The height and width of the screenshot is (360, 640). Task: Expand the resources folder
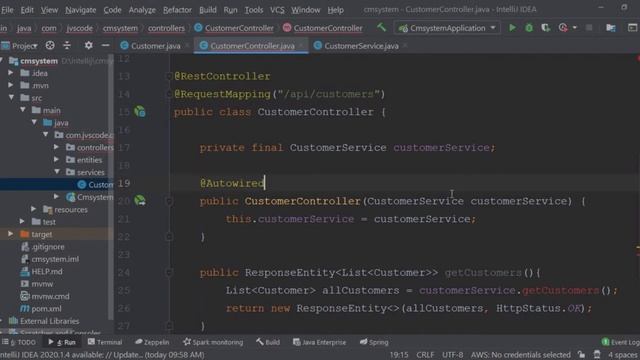[x=34, y=209]
